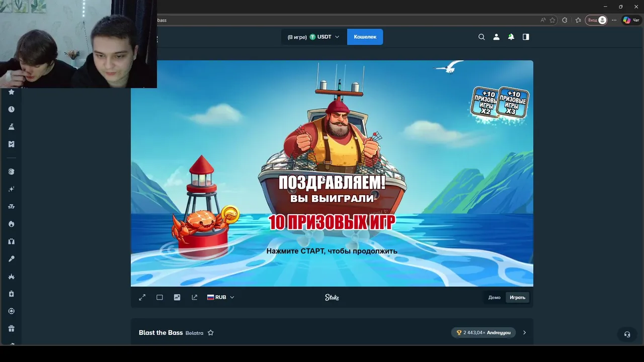Open live stats chart icon
The image size is (644, 362).
177,297
